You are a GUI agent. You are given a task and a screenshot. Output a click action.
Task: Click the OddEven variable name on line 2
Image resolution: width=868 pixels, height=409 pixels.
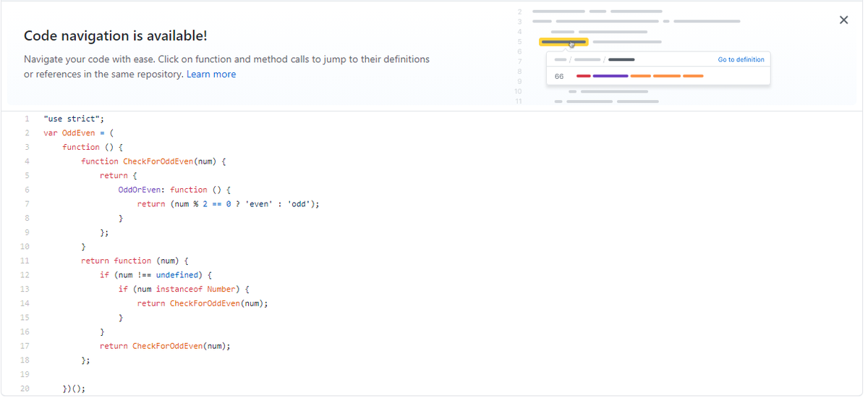click(x=79, y=133)
